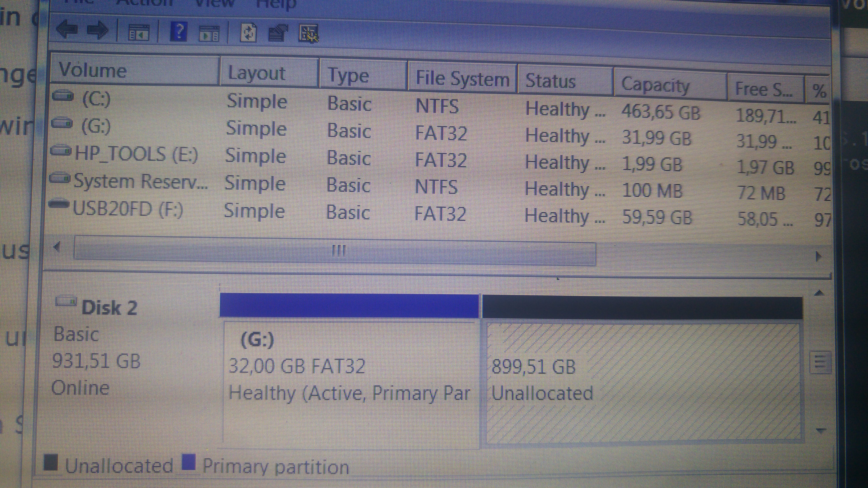Select the HP_TOOLS (E:) volume row

point(137,154)
